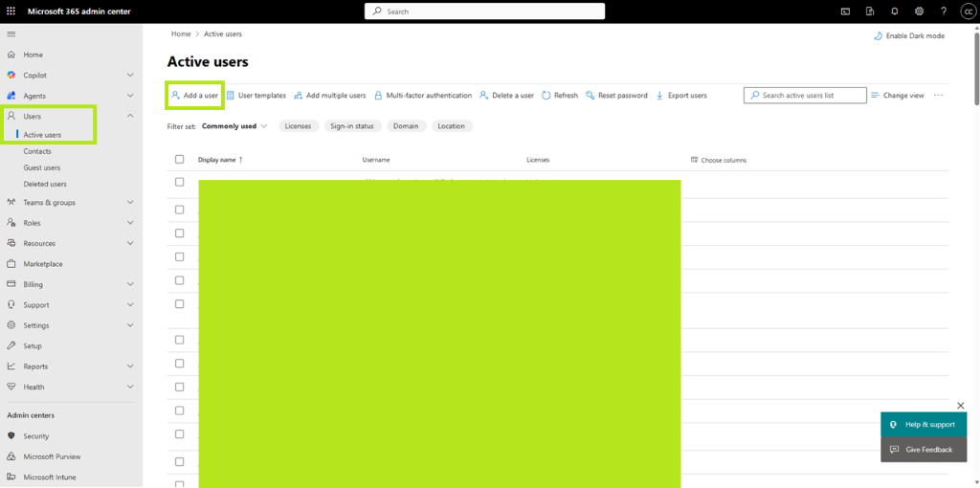Apply the Sign-in status filter

click(352, 126)
